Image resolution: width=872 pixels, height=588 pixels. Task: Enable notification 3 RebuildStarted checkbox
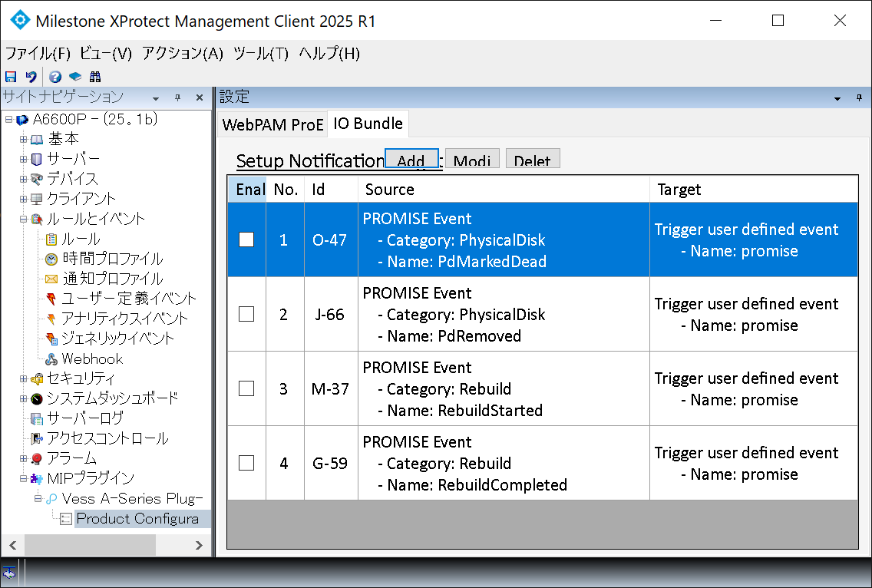[246, 388]
